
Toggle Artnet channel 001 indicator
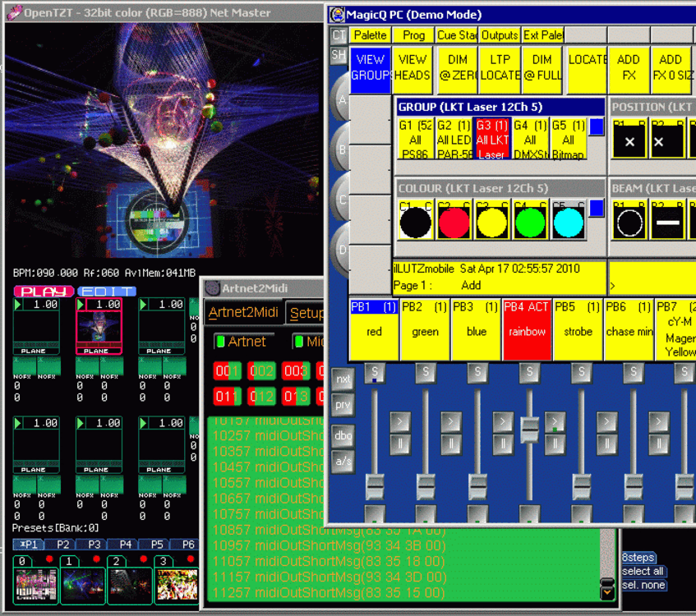[x=228, y=371]
